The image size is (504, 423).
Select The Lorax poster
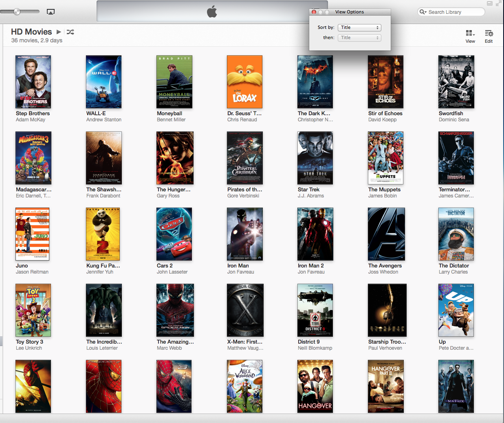pyautogui.click(x=244, y=82)
